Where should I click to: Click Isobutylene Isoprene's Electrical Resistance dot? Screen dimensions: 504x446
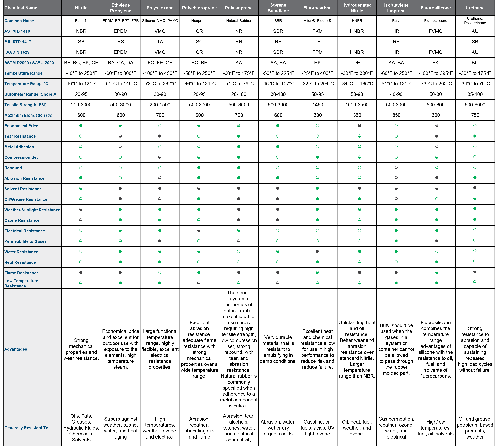pyautogui.click(x=396, y=230)
